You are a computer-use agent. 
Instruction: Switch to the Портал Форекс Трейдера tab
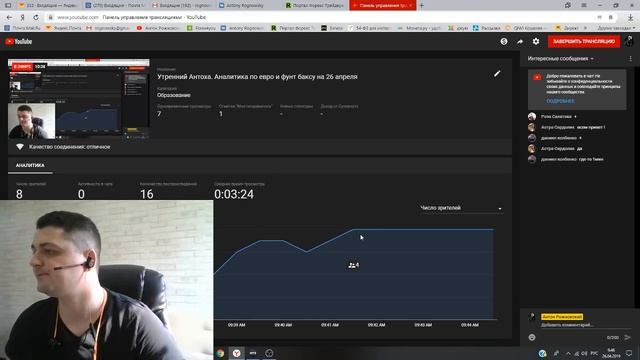coord(315,5)
